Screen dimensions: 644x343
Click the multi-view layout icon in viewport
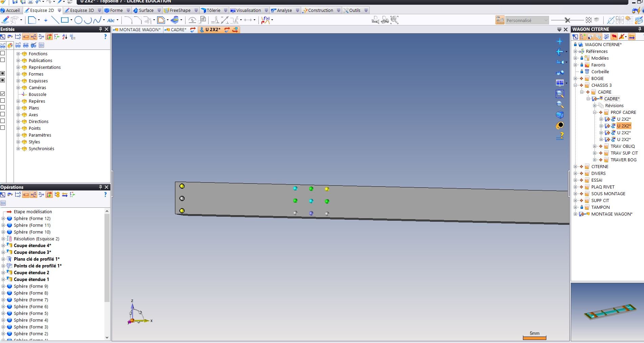(560, 83)
